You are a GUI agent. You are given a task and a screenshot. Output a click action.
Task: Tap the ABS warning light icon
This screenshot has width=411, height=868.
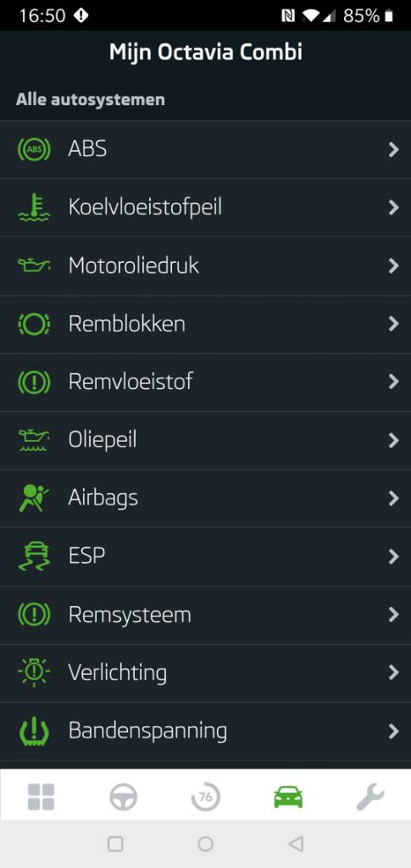point(34,149)
